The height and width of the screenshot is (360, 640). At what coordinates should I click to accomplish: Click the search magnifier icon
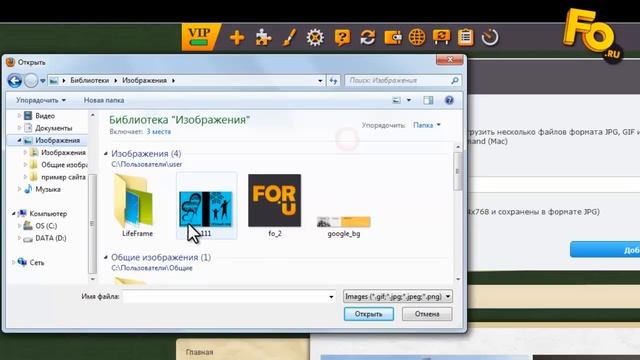(x=455, y=80)
